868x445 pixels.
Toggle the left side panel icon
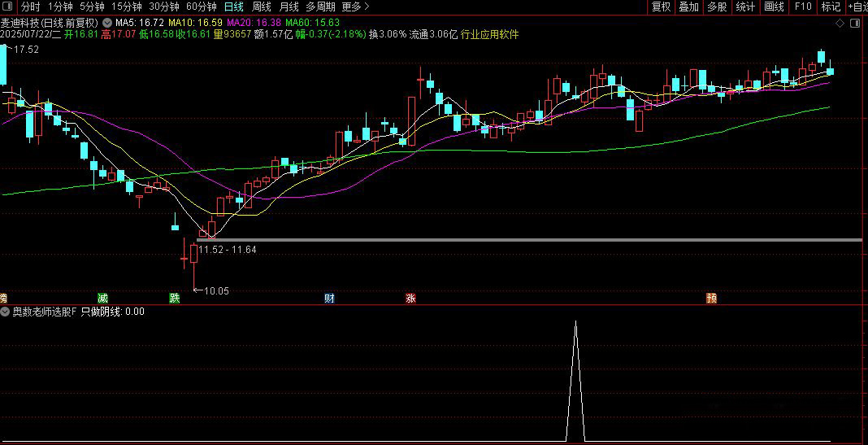tap(8, 7)
